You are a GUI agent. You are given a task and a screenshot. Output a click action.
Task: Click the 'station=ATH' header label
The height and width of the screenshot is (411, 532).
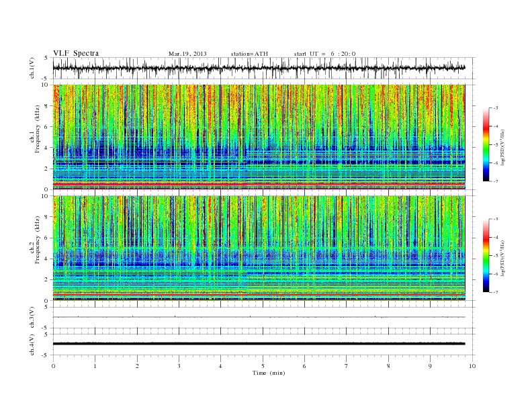pyautogui.click(x=249, y=54)
